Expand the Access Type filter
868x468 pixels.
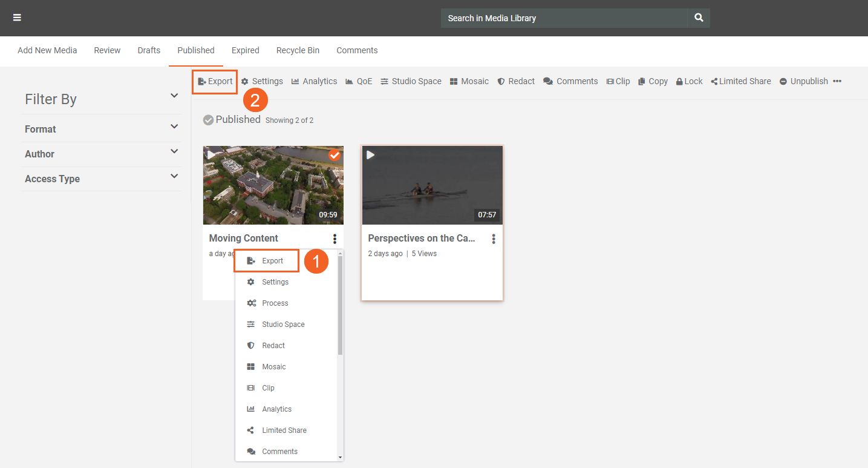tap(174, 176)
